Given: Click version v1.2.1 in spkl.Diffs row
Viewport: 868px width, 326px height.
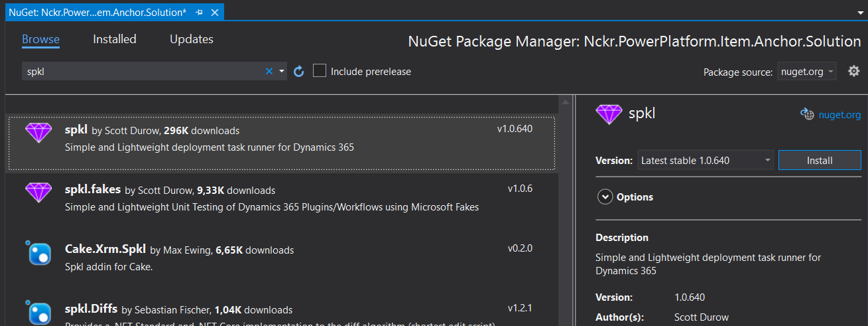Looking at the screenshot, I should 520,308.
